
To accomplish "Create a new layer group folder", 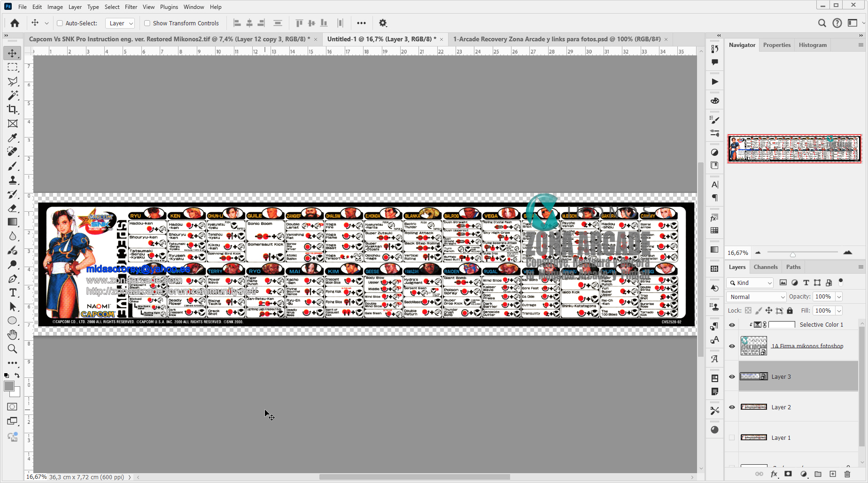I will [818, 474].
